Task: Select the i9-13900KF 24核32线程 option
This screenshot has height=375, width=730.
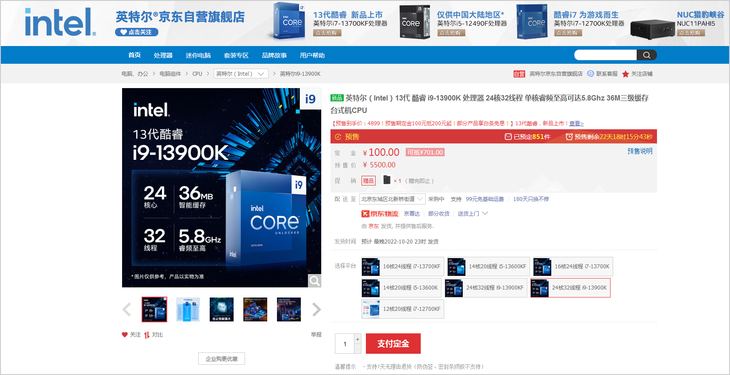Action: click(x=487, y=288)
